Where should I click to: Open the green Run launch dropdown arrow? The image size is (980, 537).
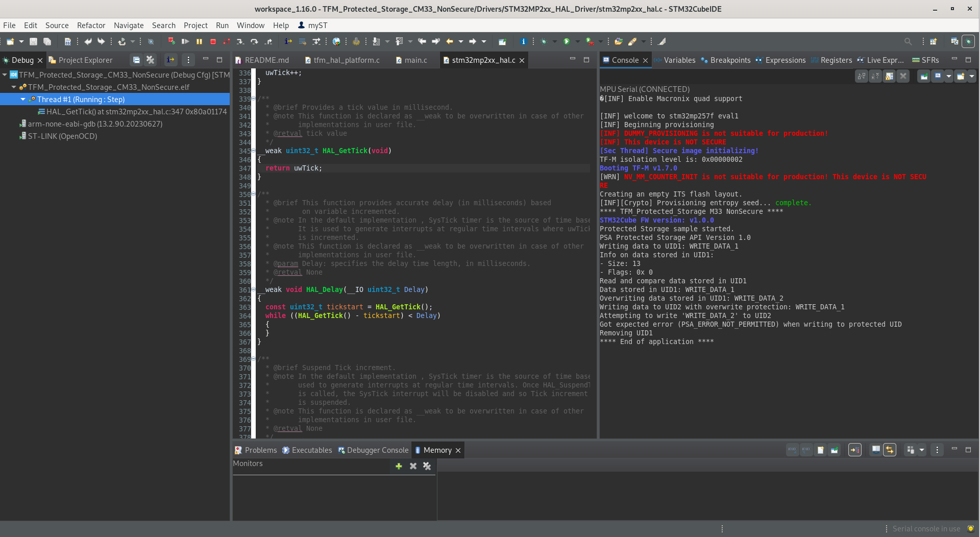578,41
